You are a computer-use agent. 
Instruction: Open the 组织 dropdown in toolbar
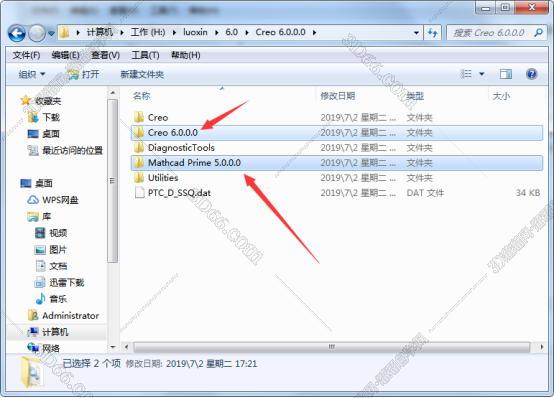[32, 74]
